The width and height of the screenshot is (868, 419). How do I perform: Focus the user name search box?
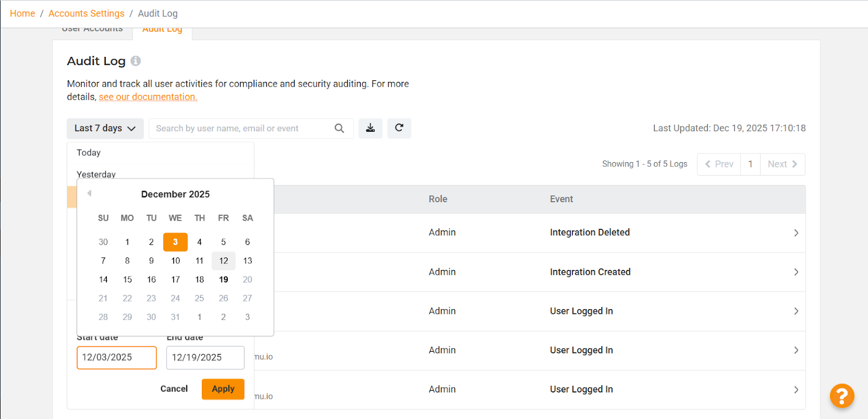point(241,128)
